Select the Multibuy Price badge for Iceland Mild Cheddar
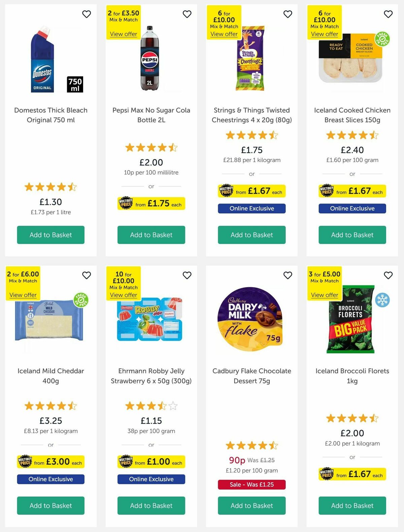The image size is (404, 532). (50, 462)
